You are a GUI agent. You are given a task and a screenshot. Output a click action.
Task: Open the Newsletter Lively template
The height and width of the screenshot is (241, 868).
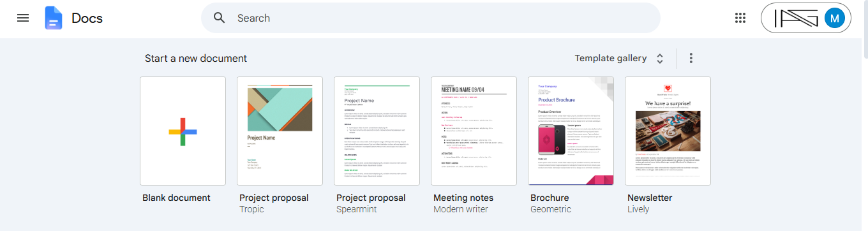668,131
